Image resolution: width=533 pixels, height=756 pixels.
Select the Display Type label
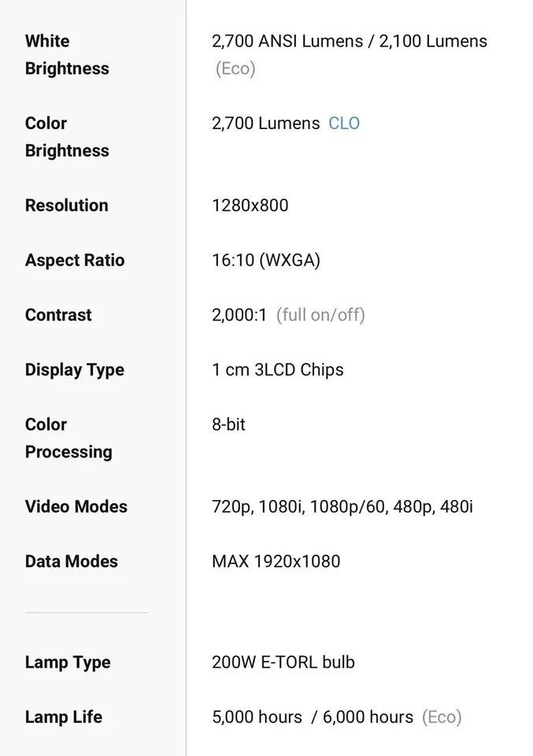coord(74,370)
